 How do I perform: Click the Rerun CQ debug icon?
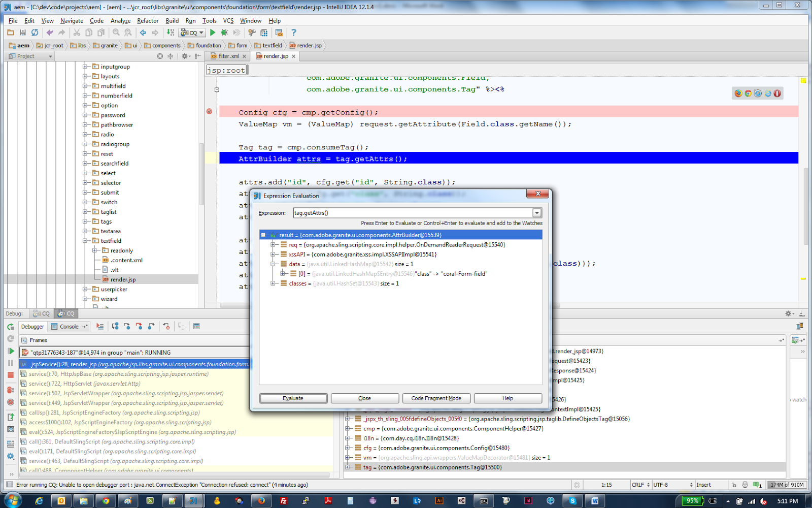click(11, 327)
